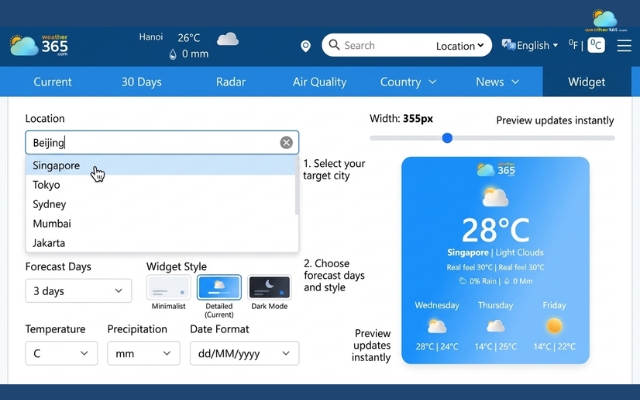The height and width of the screenshot is (400, 640).
Task: Open the Forecast Days dropdown
Action: (78, 291)
